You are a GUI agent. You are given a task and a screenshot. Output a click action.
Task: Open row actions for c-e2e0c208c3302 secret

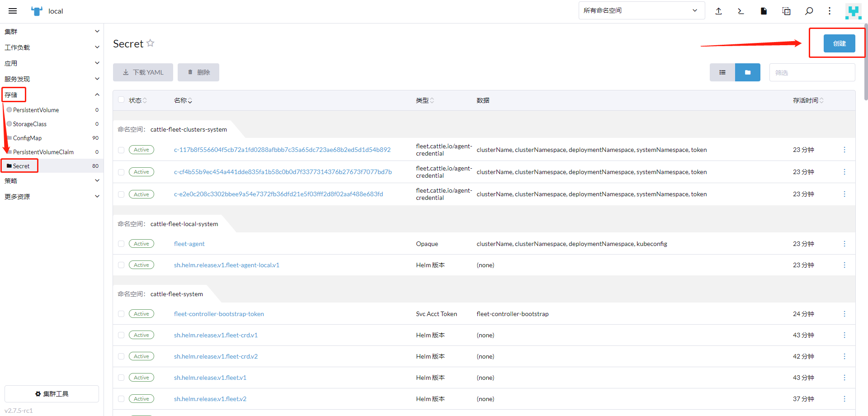point(844,194)
